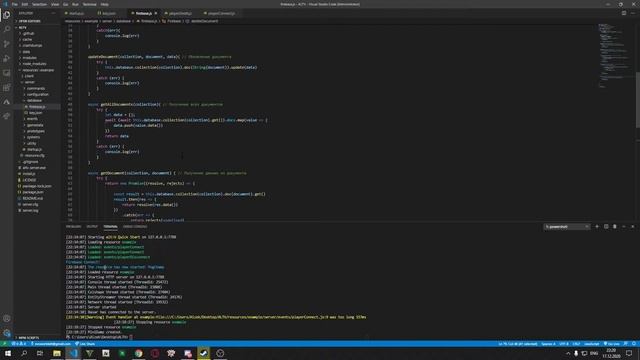Viewport: 640px width, 360px height.
Task: Change encoding via UTF-8 status item
Action: point(564,344)
